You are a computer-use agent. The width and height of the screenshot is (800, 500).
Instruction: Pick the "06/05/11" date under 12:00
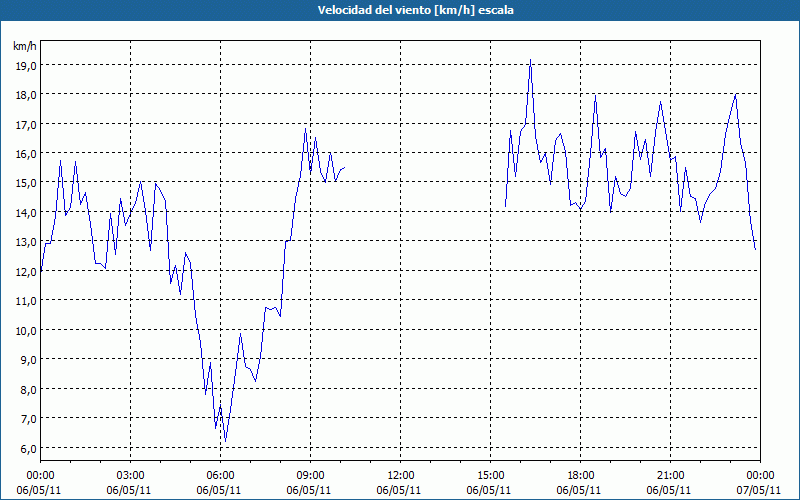[399, 490]
